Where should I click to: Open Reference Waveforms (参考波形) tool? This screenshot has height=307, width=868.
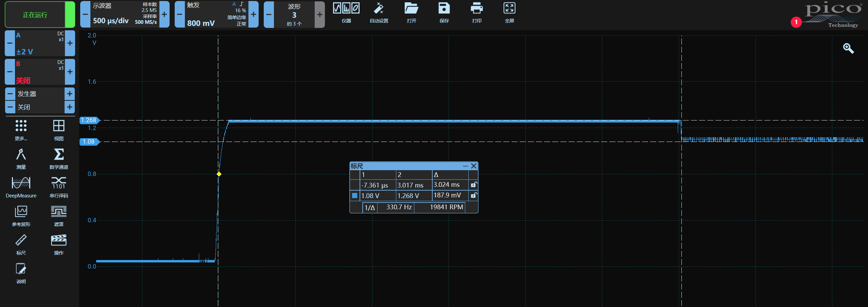pyautogui.click(x=21, y=215)
